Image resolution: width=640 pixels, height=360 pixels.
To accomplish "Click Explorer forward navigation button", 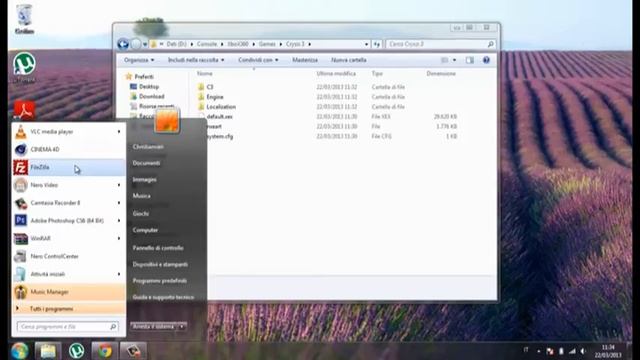I will click(x=136, y=44).
